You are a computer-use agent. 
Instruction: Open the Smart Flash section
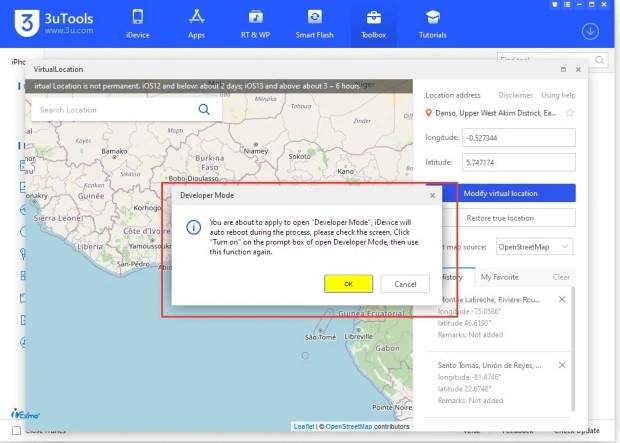[314, 24]
